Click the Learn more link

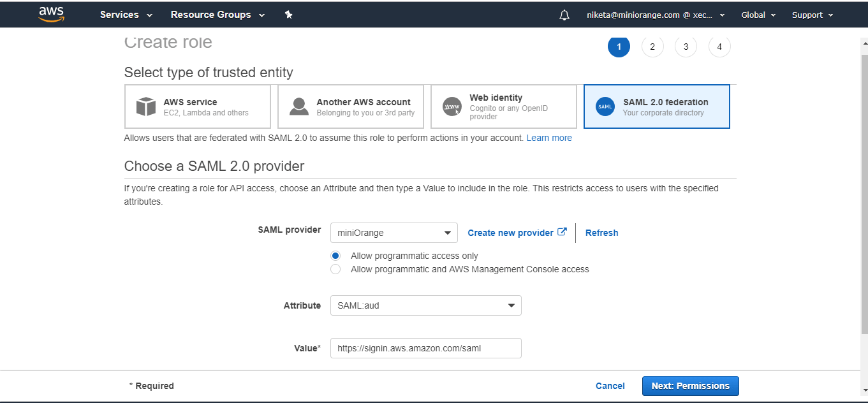pos(548,138)
